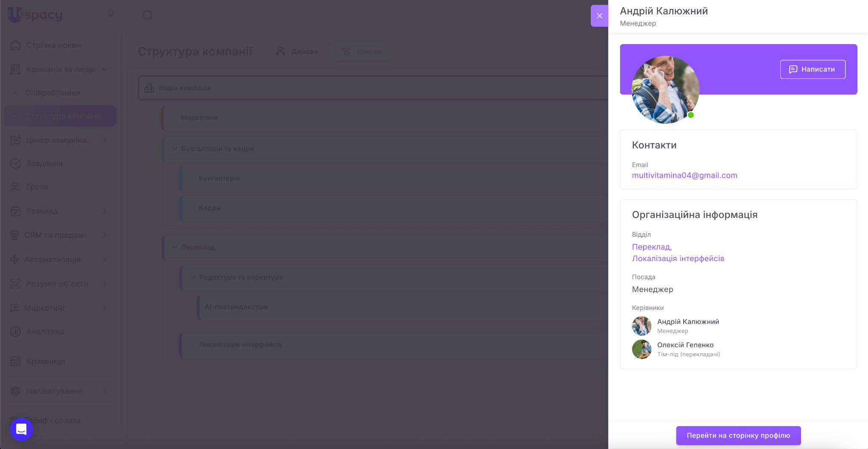The width and height of the screenshot is (868, 449).
Task: Click the search magnifier icon
Action: pos(147,15)
